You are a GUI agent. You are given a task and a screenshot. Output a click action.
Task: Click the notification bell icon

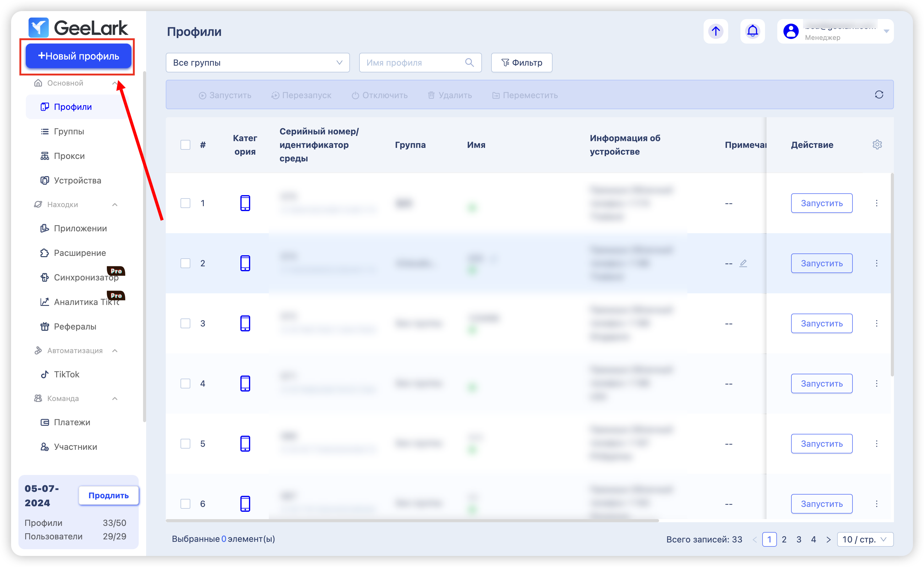(x=752, y=31)
